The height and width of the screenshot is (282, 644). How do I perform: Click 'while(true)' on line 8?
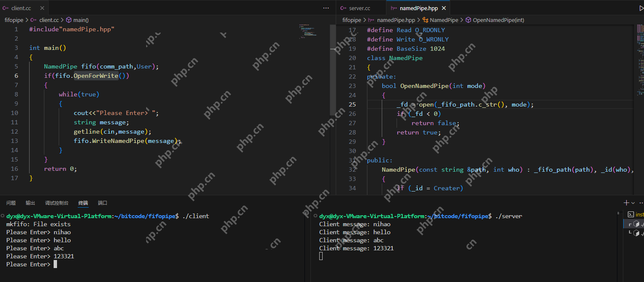click(79, 94)
